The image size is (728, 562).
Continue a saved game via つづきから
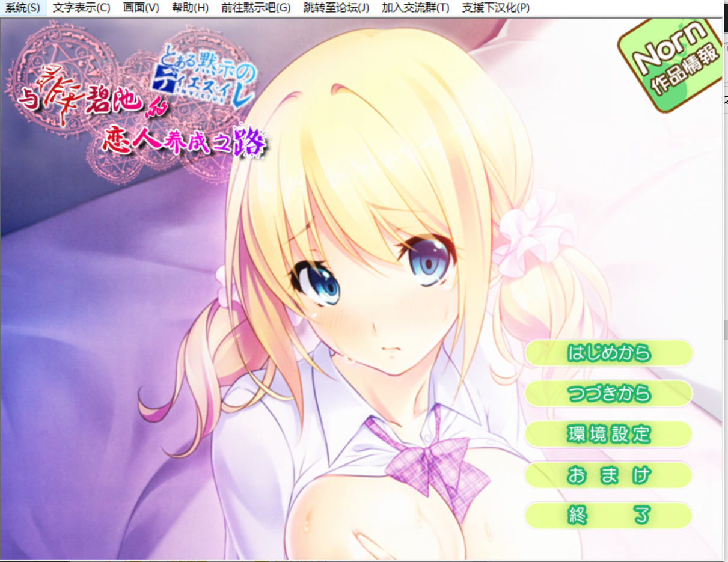click(x=608, y=394)
